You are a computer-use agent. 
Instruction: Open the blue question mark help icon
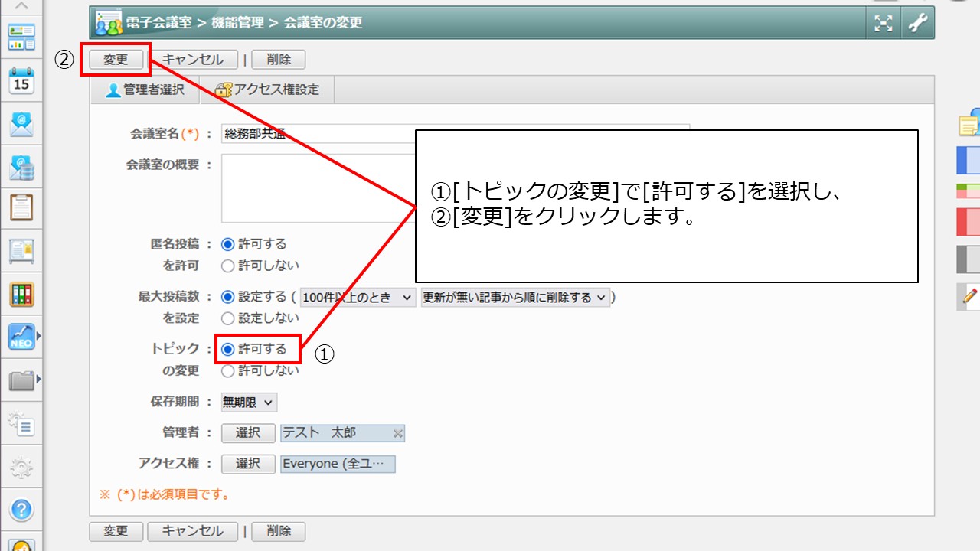21,509
